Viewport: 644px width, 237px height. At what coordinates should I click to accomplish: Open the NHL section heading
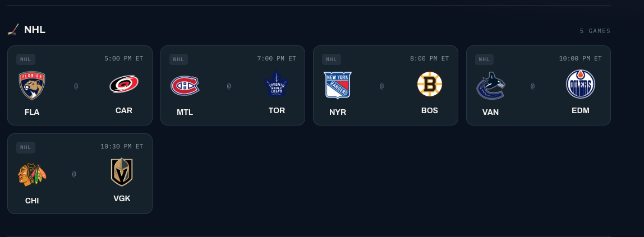(x=35, y=30)
